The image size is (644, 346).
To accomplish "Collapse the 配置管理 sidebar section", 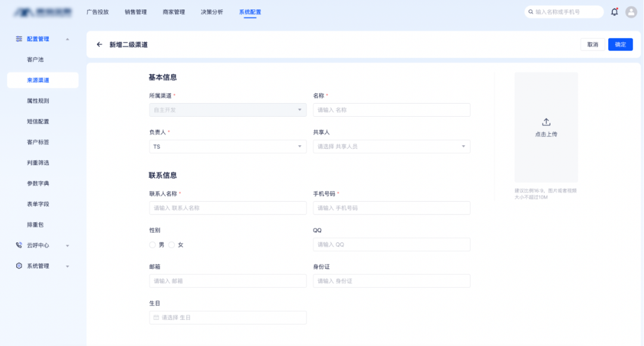I will (66, 39).
